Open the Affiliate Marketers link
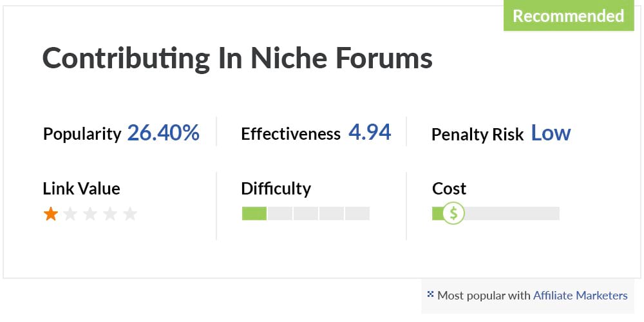This screenshot has height=322, width=644. click(x=580, y=296)
